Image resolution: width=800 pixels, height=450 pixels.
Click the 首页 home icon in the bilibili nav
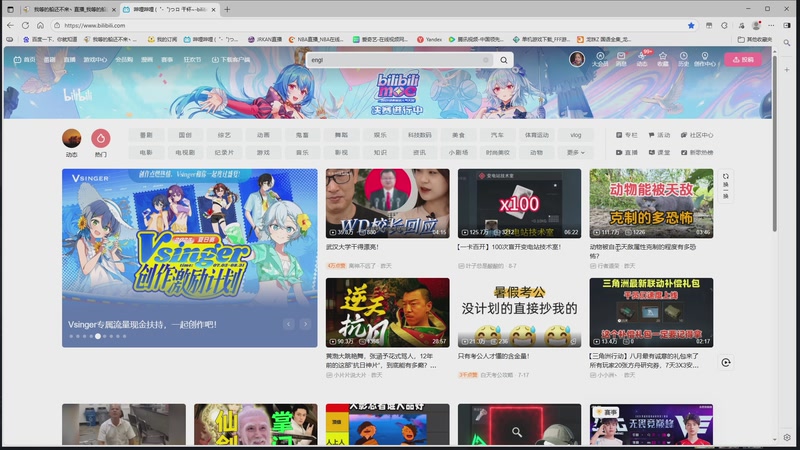pos(24,60)
